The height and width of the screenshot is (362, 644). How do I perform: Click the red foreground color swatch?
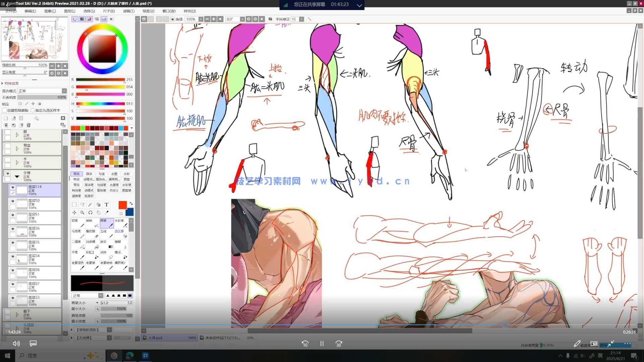(x=122, y=205)
